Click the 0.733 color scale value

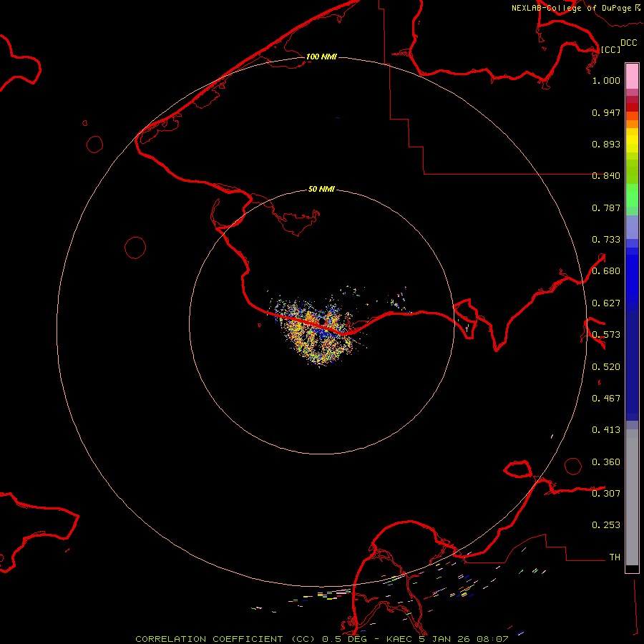[x=606, y=240]
